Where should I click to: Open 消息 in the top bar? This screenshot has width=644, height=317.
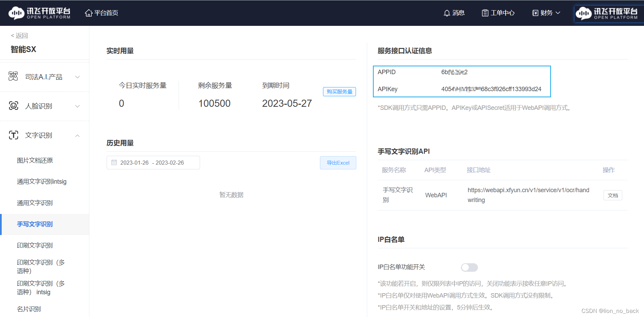[x=454, y=13]
